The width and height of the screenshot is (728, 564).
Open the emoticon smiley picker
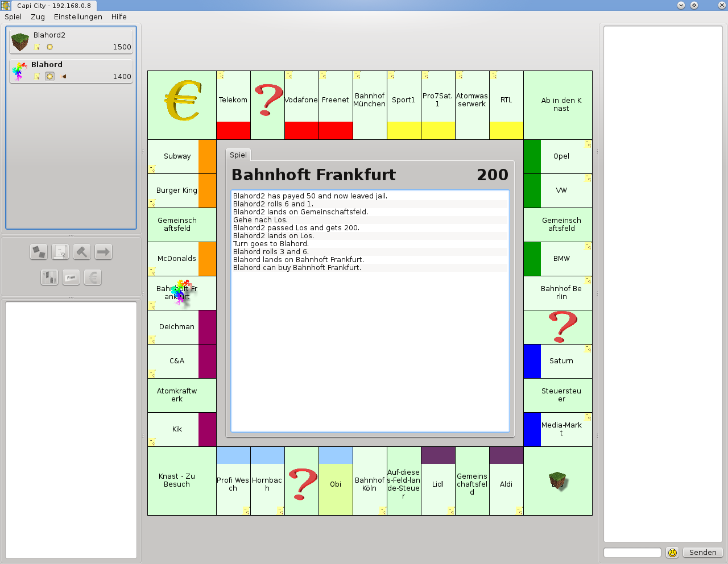[x=673, y=553]
